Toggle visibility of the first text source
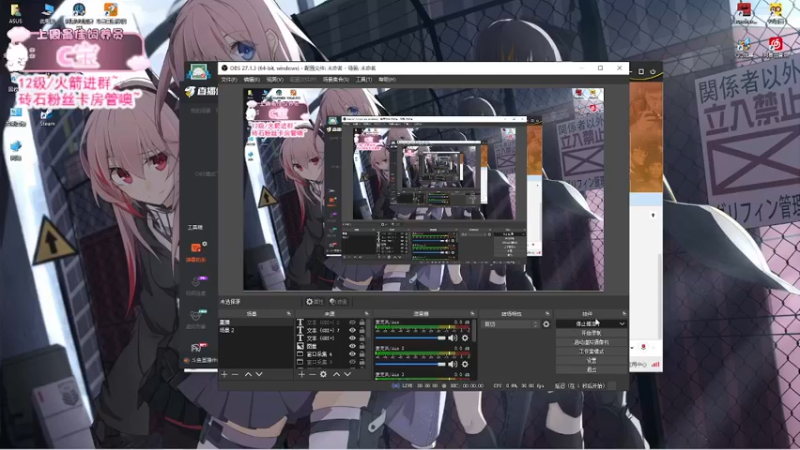800x450 pixels. (352, 322)
